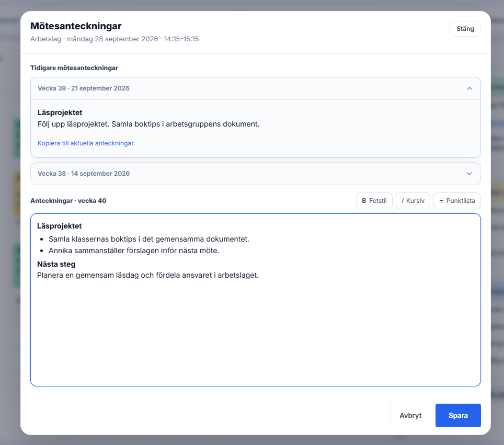Click the 'Läsprojektet' heading in Vecka 39 notes
The width and height of the screenshot is (504, 445).
60,112
